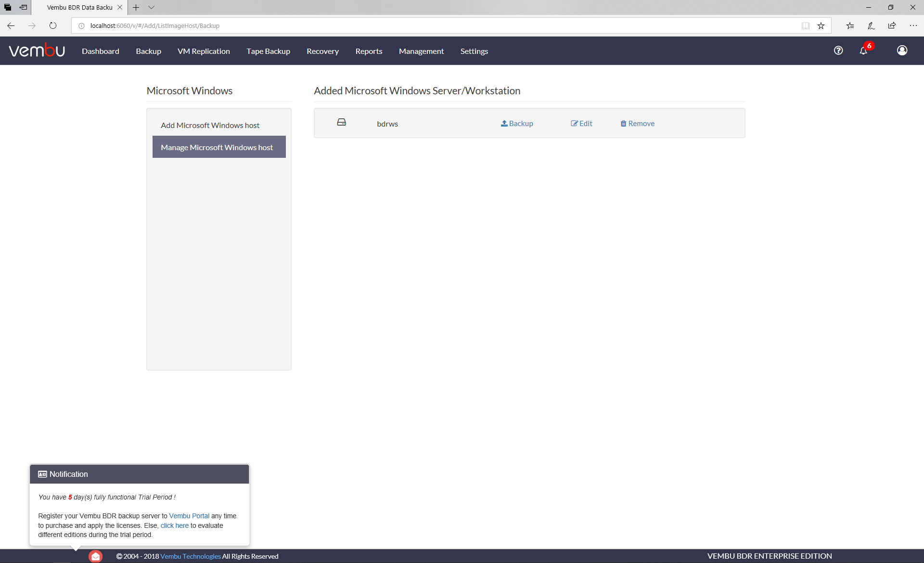
Task: Open reading view icon in address bar
Action: coord(805,26)
